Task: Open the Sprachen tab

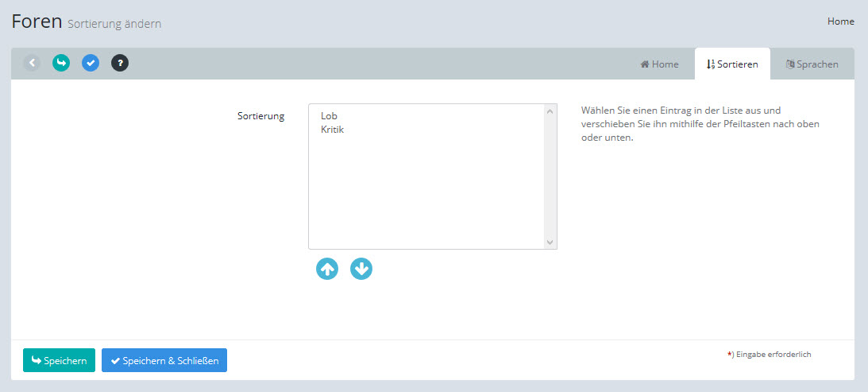Action: (x=812, y=64)
